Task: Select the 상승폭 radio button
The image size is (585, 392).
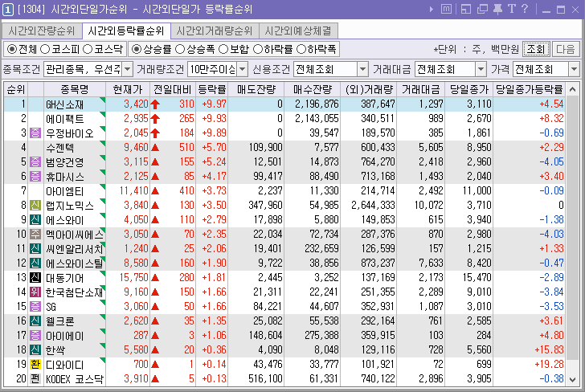Action: tap(180, 49)
